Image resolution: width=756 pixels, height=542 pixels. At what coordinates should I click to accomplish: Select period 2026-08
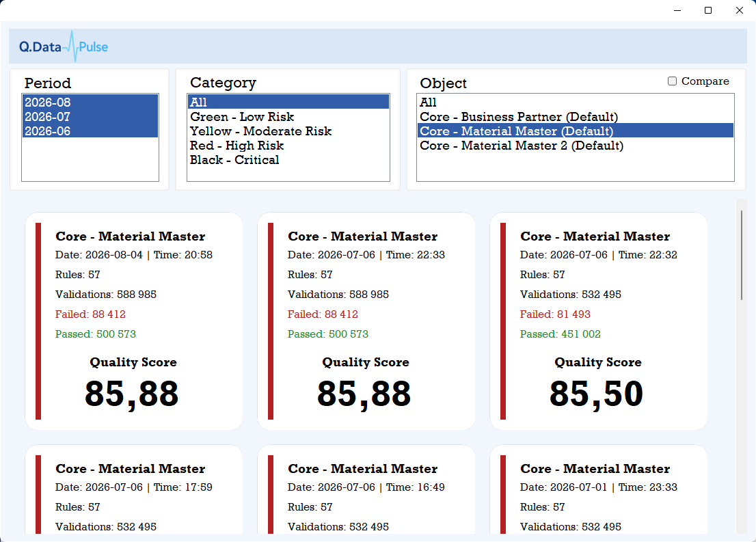(x=90, y=103)
